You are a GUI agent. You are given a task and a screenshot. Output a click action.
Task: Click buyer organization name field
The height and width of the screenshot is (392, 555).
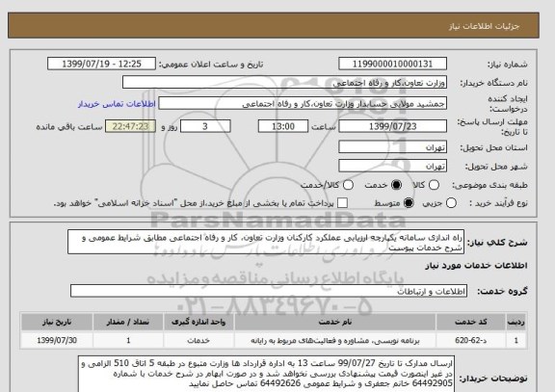(284, 83)
